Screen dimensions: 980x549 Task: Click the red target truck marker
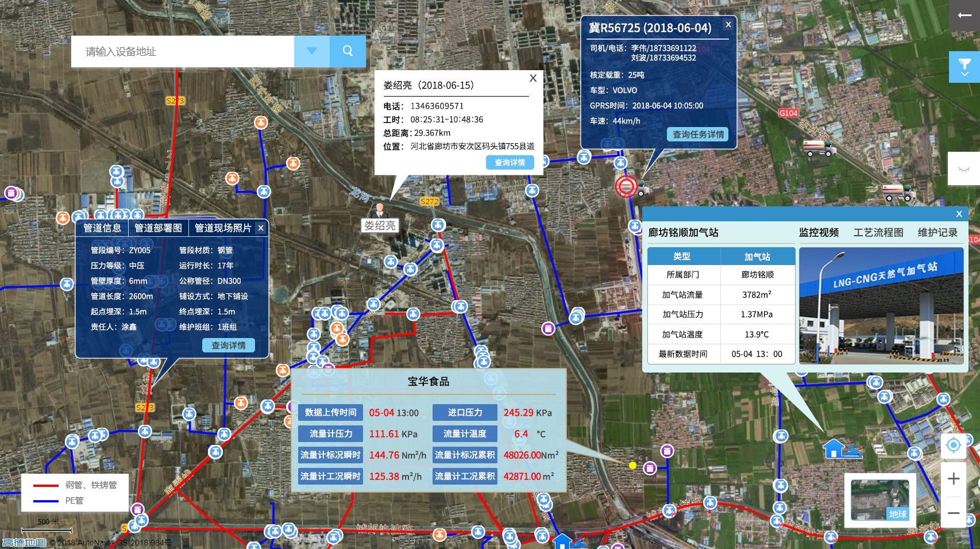(626, 186)
